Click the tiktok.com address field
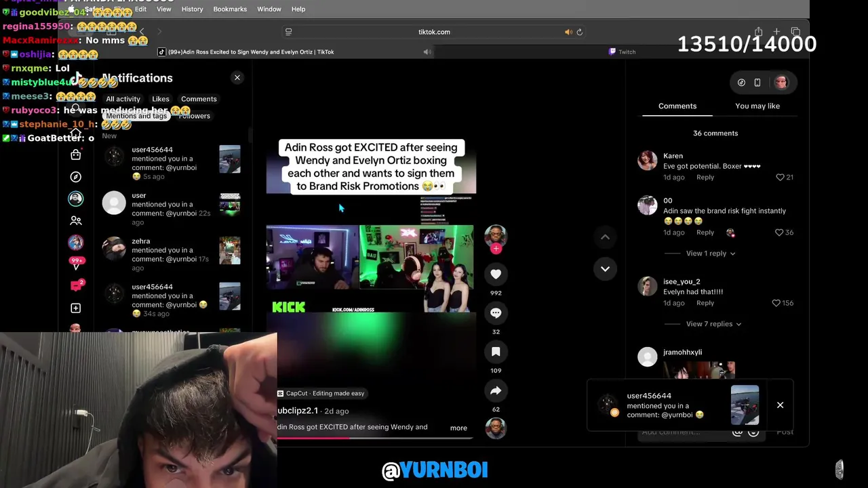Screen dimensions: 868x488 tap(434, 32)
